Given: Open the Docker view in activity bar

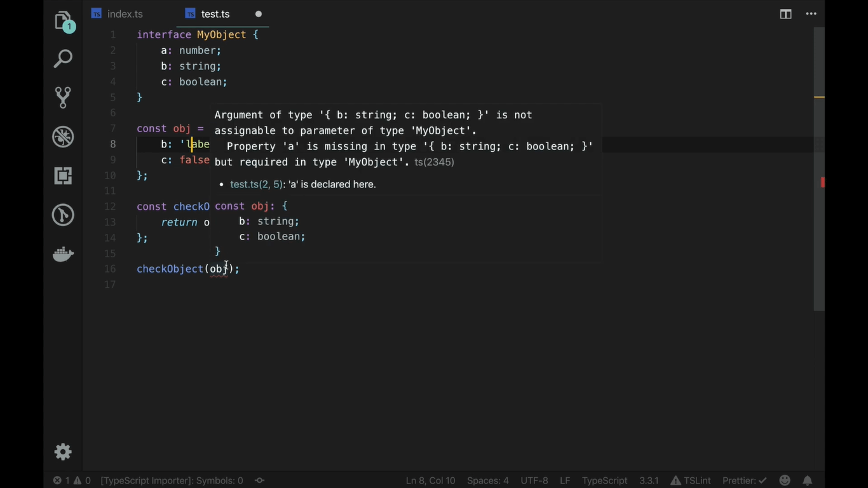Looking at the screenshot, I should (x=63, y=254).
